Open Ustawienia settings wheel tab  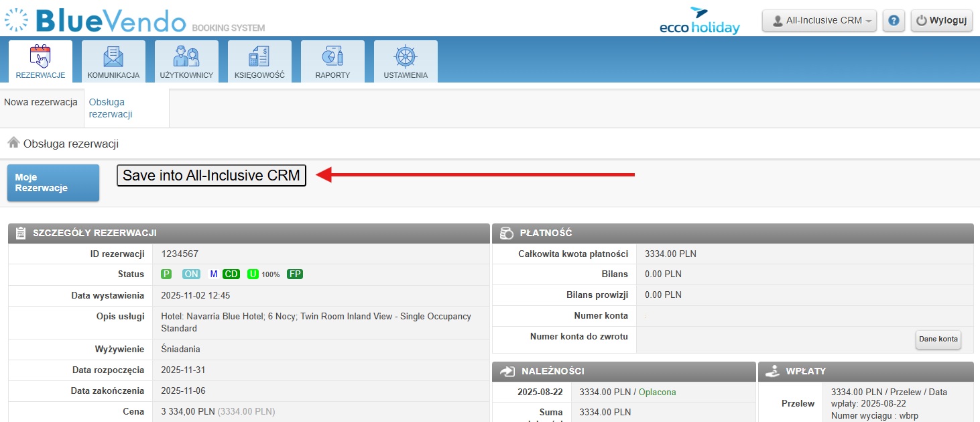(x=406, y=61)
